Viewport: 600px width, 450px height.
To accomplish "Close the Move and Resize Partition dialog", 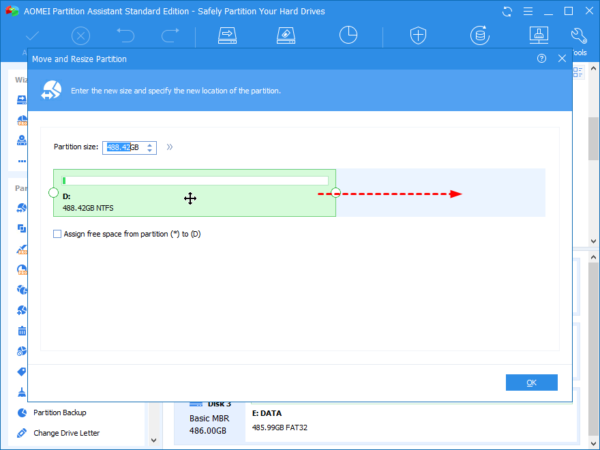I will click(562, 59).
